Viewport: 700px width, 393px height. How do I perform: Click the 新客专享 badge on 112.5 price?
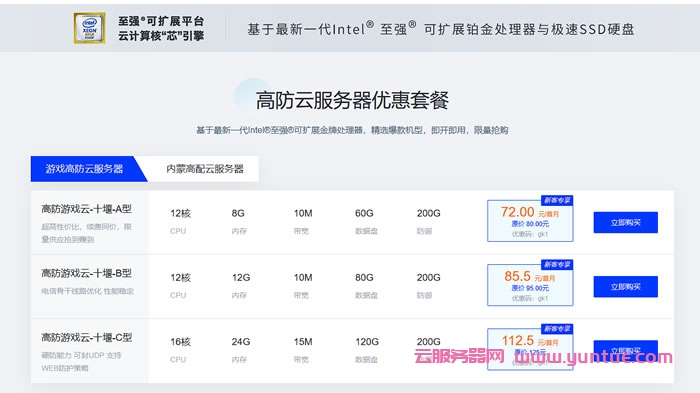(x=557, y=329)
